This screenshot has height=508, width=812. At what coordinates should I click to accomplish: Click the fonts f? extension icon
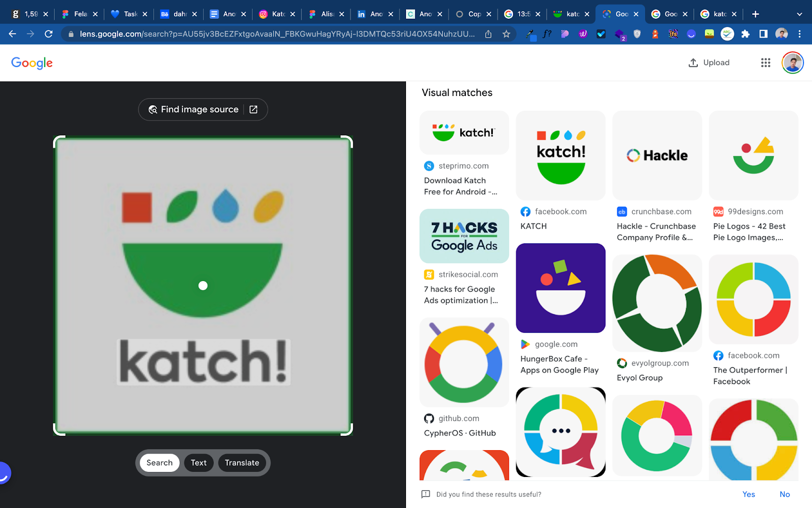pyautogui.click(x=547, y=34)
